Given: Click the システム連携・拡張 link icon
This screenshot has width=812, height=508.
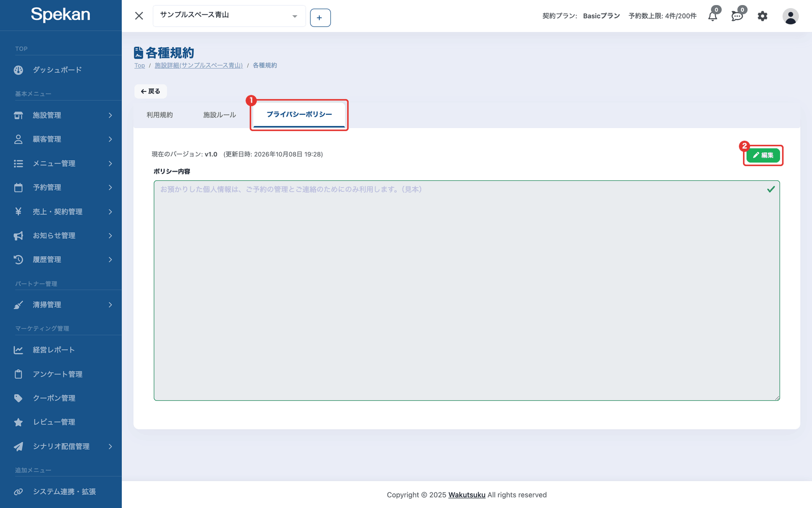Looking at the screenshot, I should [x=18, y=492].
